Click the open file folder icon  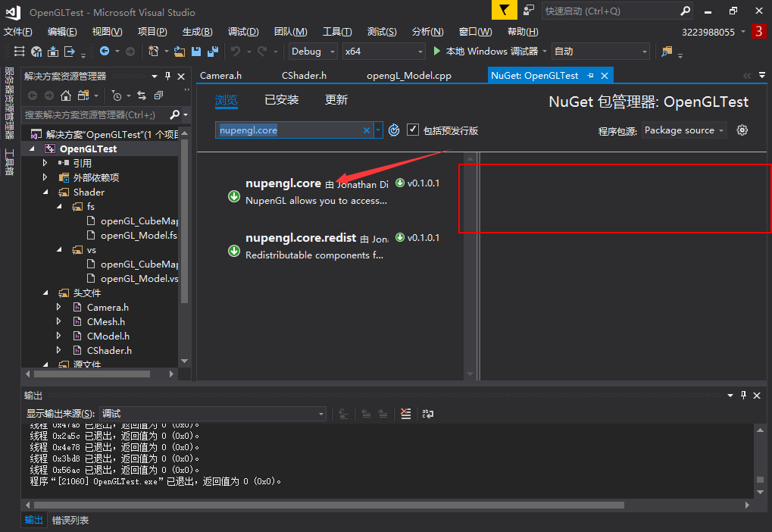tap(180, 52)
